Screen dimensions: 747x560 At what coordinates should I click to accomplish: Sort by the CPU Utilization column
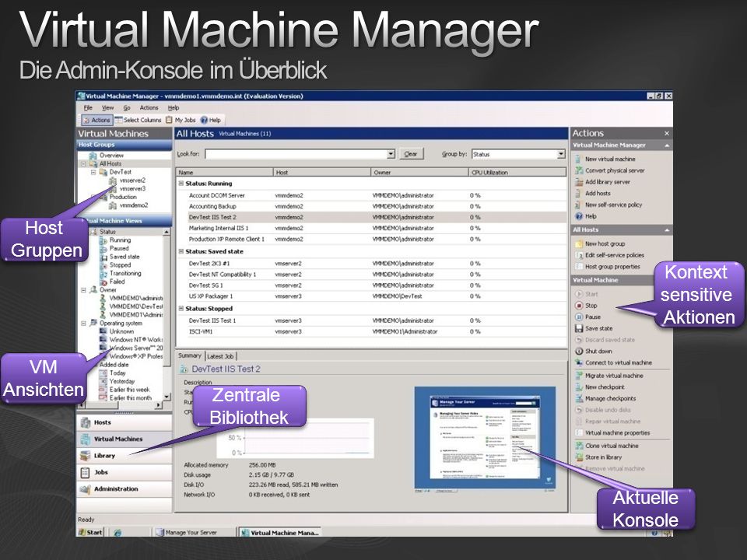pos(517,173)
